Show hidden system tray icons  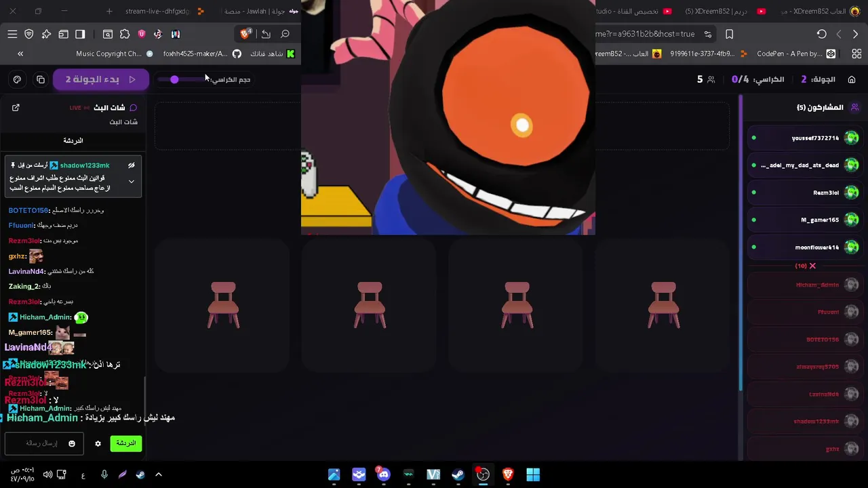pos(159,474)
